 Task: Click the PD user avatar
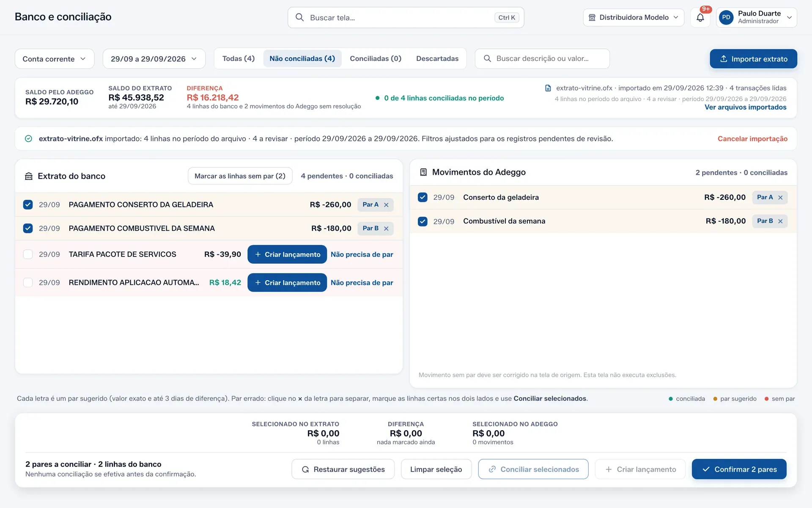click(726, 17)
